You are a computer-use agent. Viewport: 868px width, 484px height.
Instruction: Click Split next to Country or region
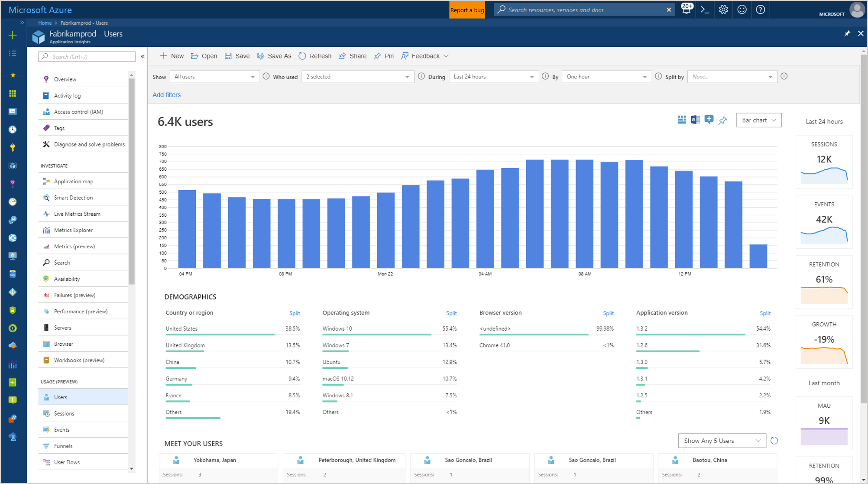295,313
